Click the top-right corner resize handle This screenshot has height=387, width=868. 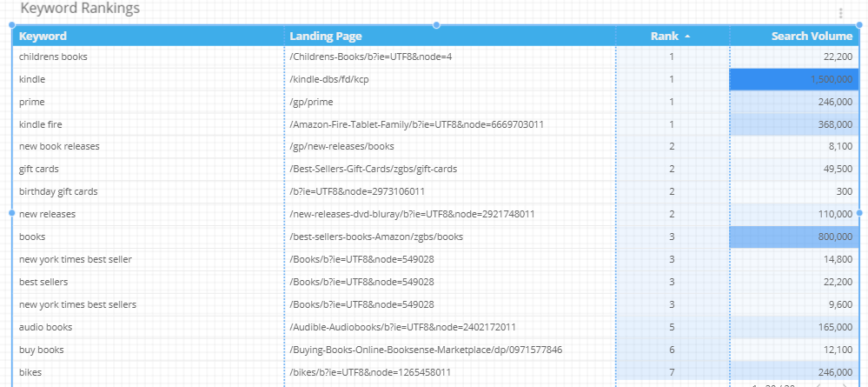(860, 26)
